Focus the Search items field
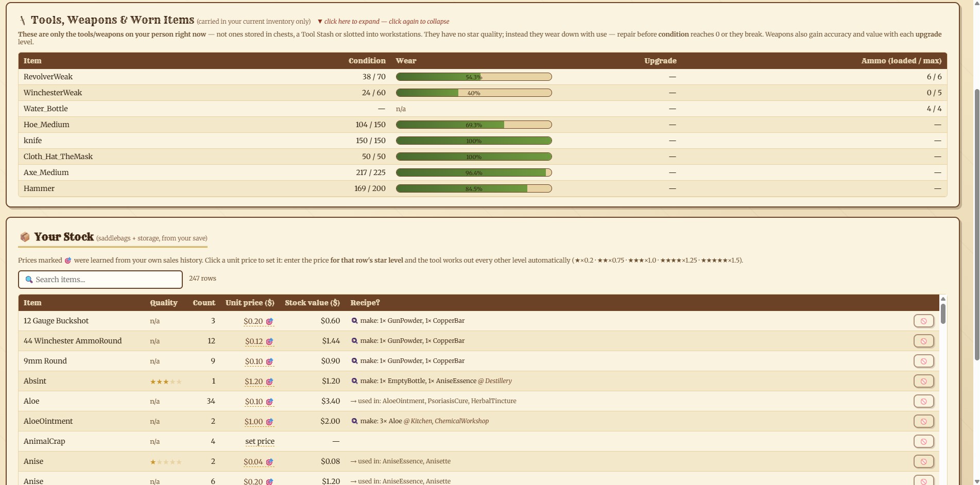The image size is (980, 485). 100,280
